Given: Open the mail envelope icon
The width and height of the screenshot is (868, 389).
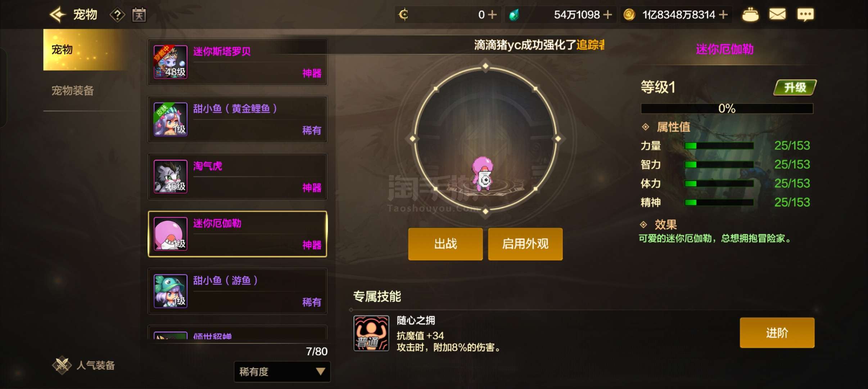Looking at the screenshot, I should (777, 15).
